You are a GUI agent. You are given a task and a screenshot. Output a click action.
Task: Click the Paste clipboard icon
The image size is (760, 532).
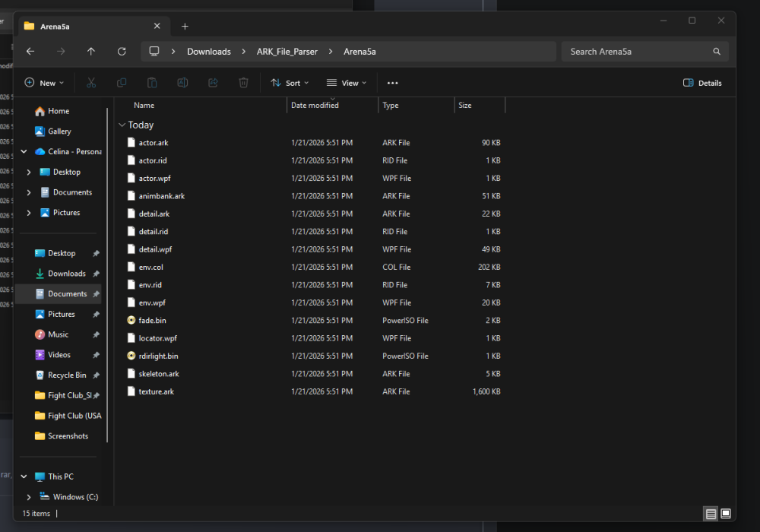point(152,83)
